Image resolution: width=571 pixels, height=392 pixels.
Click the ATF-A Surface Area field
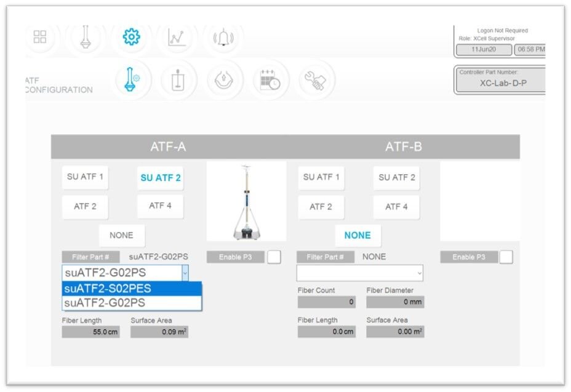pos(159,332)
